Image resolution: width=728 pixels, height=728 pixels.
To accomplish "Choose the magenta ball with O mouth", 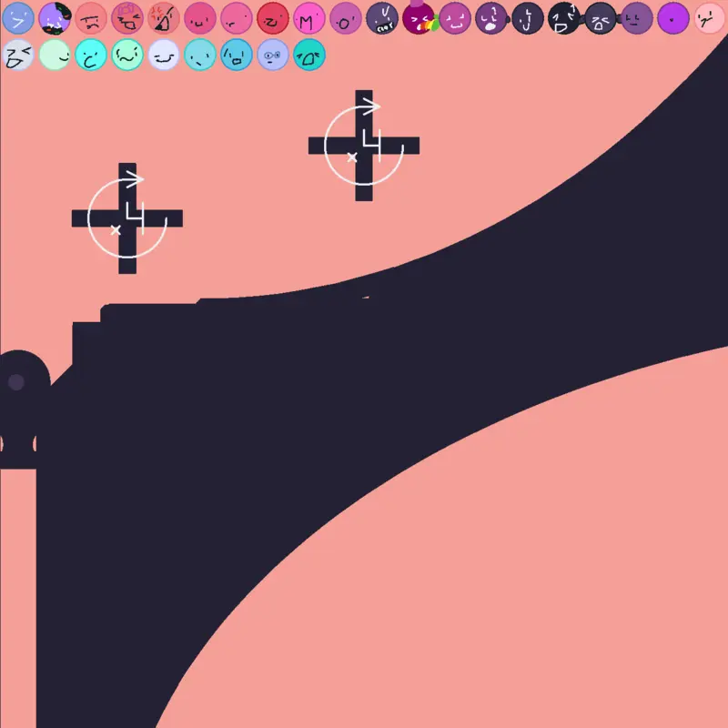I will click(346, 18).
